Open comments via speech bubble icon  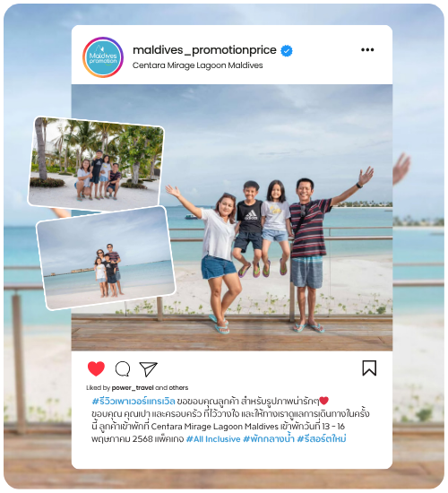click(123, 368)
